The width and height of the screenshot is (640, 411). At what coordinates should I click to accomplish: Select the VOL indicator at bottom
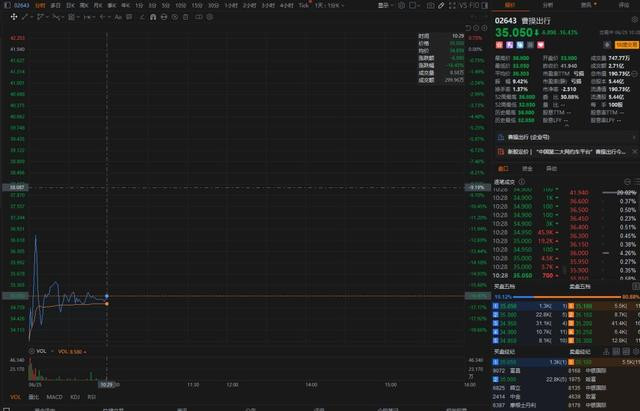[x=16, y=397]
